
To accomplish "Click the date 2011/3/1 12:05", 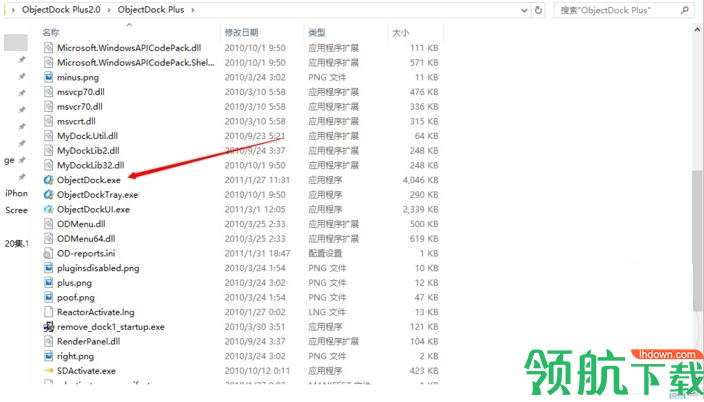I will point(255,209).
